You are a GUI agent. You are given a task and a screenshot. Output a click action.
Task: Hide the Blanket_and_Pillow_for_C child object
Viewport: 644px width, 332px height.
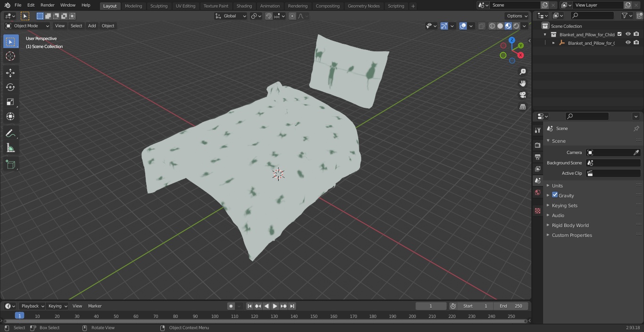click(628, 43)
